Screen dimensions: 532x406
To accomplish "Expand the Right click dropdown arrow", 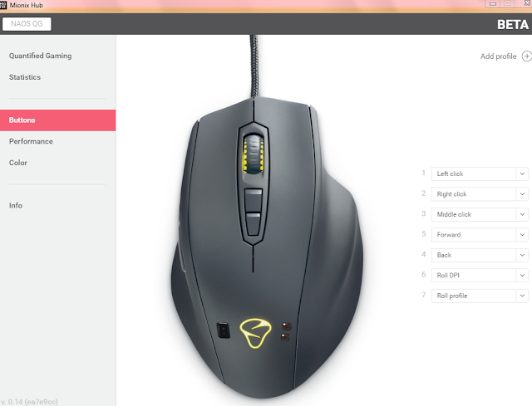I will click(x=522, y=194).
